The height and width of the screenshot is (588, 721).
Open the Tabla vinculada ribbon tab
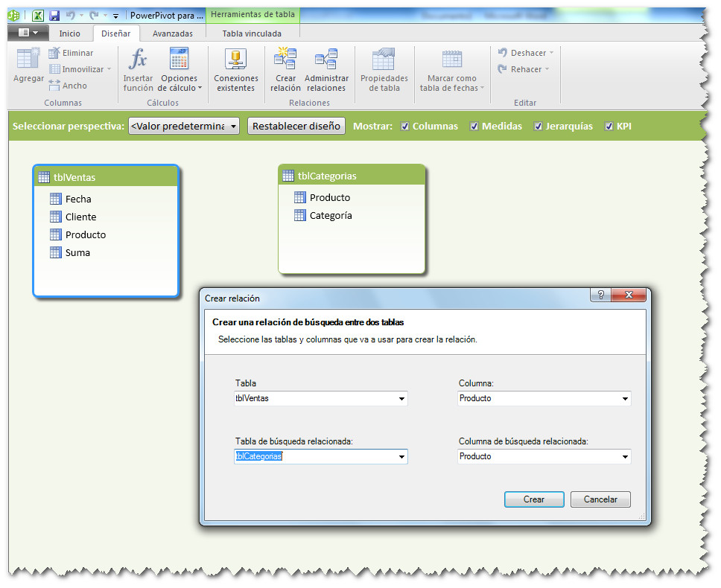coord(252,33)
